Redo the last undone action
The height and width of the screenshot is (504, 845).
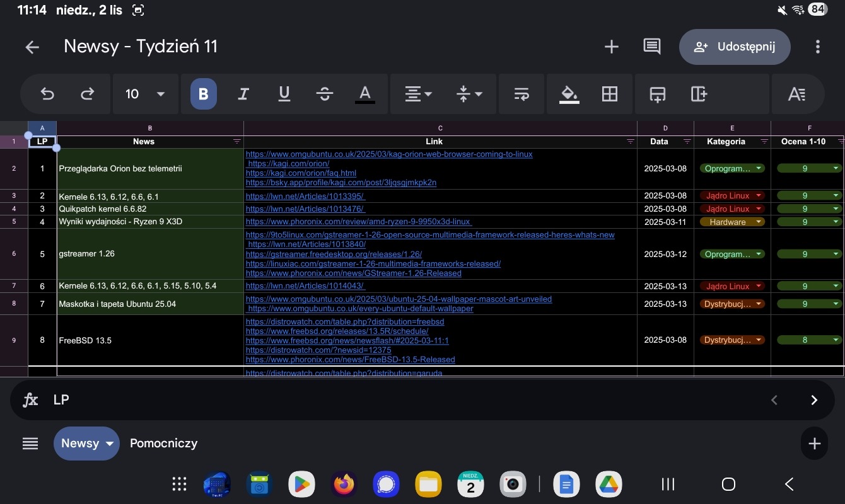(87, 94)
